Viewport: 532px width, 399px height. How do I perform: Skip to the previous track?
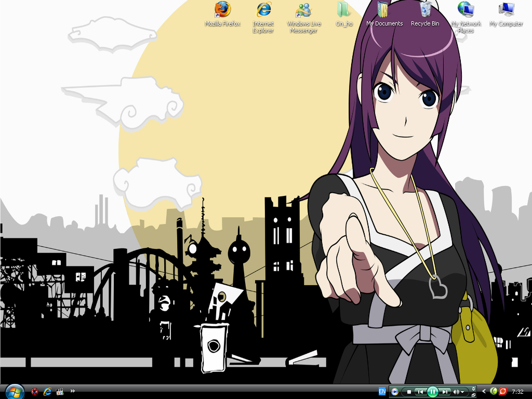(420, 392)
